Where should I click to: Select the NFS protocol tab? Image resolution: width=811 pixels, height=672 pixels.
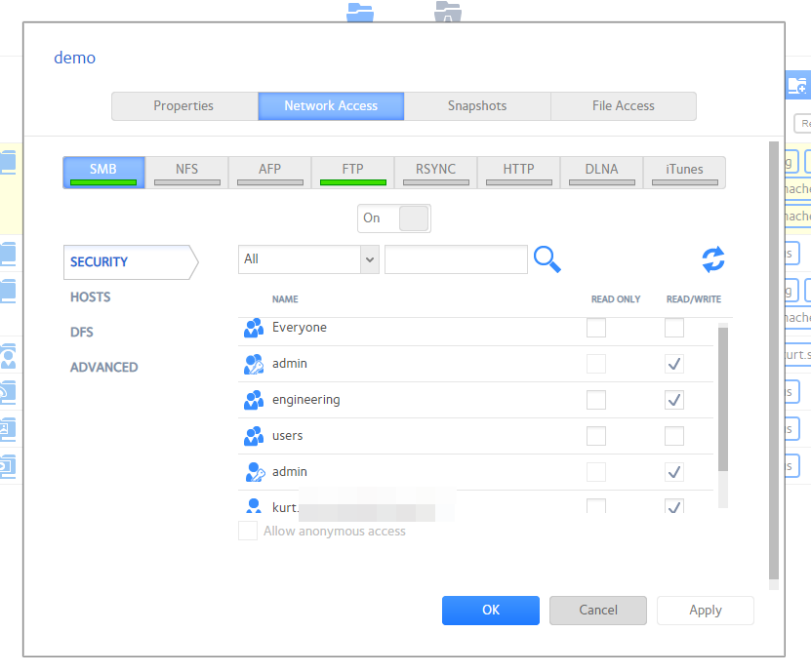(x=186, y=173)
